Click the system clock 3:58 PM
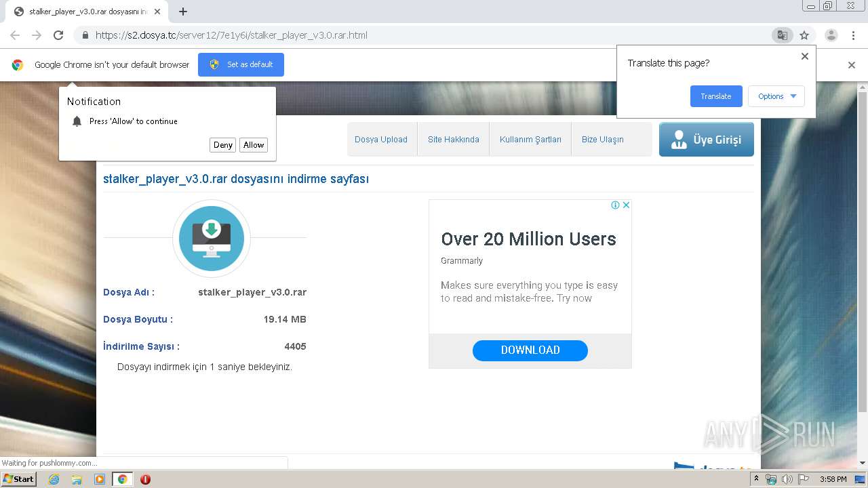This screenshot has width=868, height=488. pyautogui.click(x=833, y=479)
